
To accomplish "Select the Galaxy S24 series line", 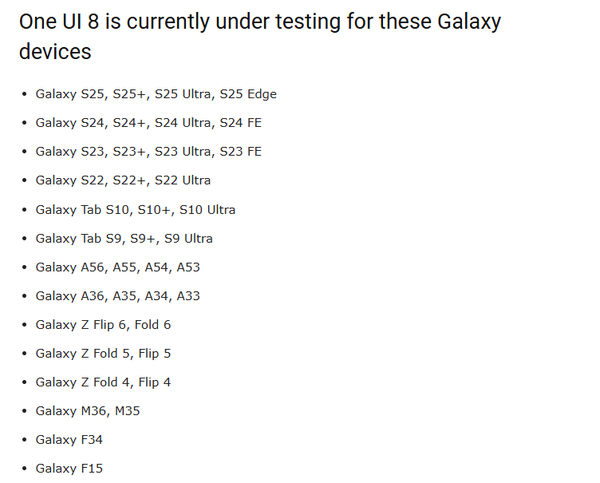I will tap(148, 123).
